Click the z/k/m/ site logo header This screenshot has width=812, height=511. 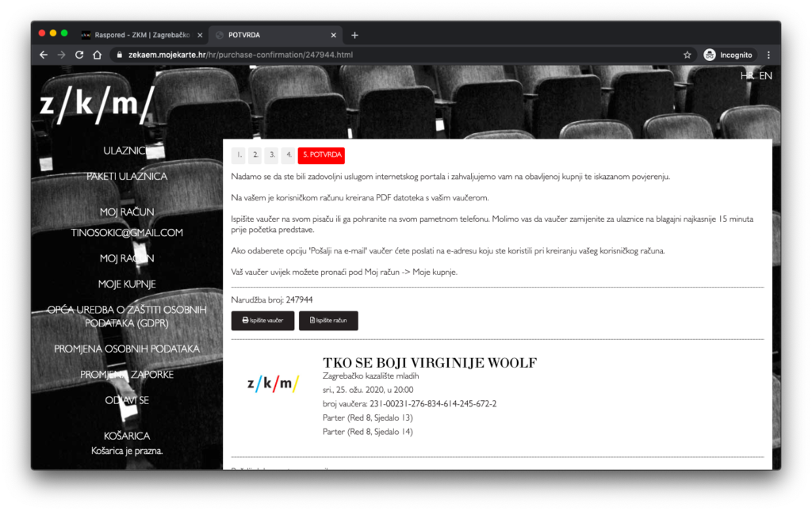pyautogui.click(x=95, y=105)
